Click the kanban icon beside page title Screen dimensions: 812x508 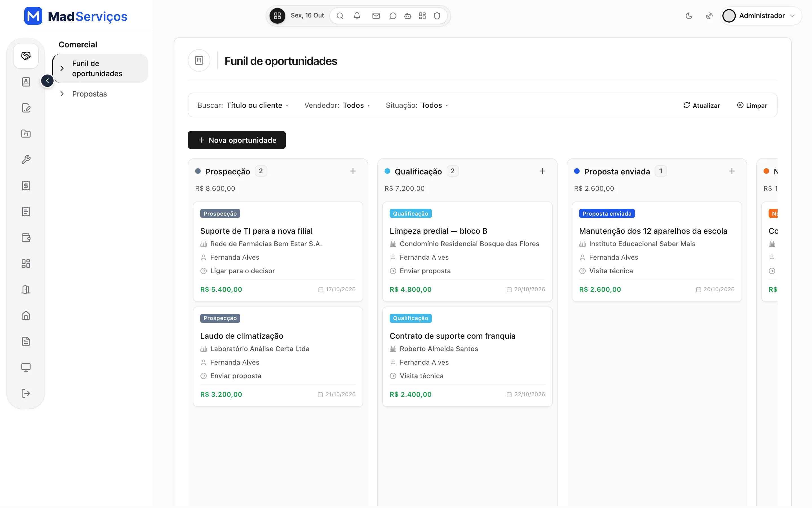tap(199, 60)
